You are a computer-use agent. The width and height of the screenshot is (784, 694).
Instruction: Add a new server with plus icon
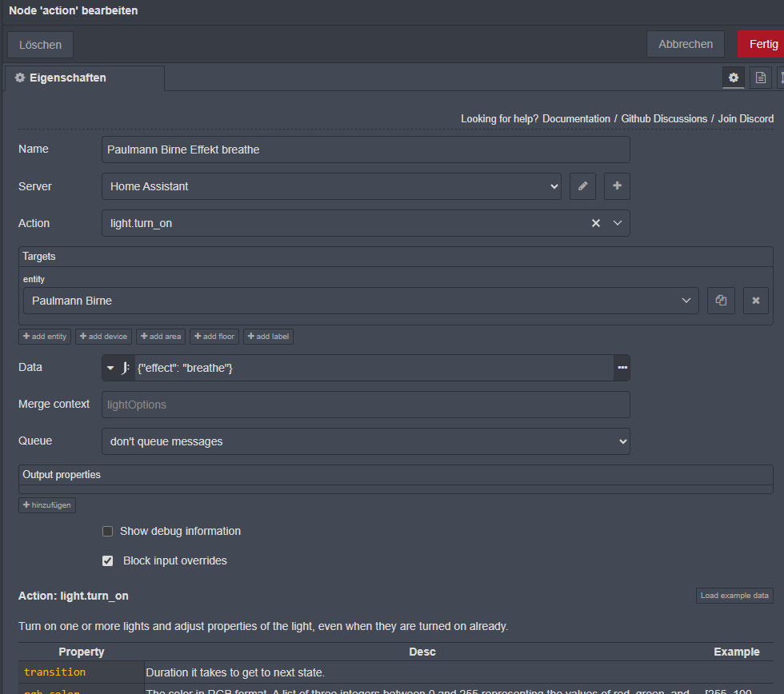[x=617, y=186]
